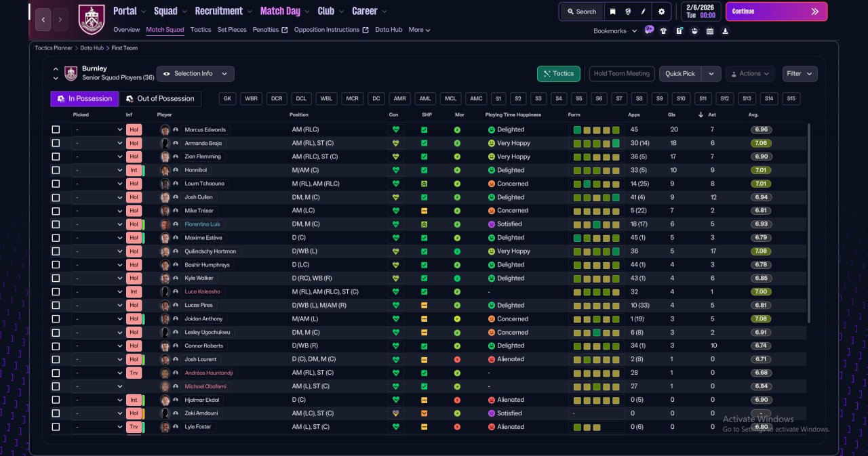Click the Burnley club crest logo
This screenshot has width=868, height=456.
pyautogui.click(x=92, y=20)
